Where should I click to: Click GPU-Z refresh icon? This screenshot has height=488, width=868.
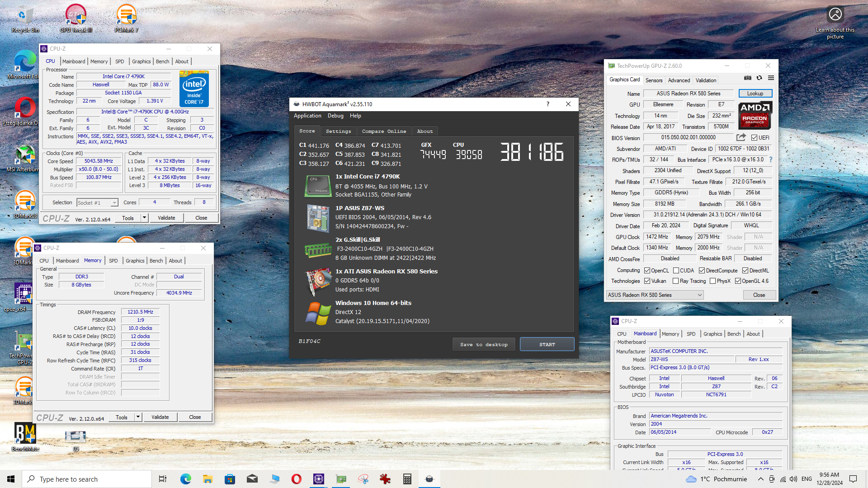[759, 78]
